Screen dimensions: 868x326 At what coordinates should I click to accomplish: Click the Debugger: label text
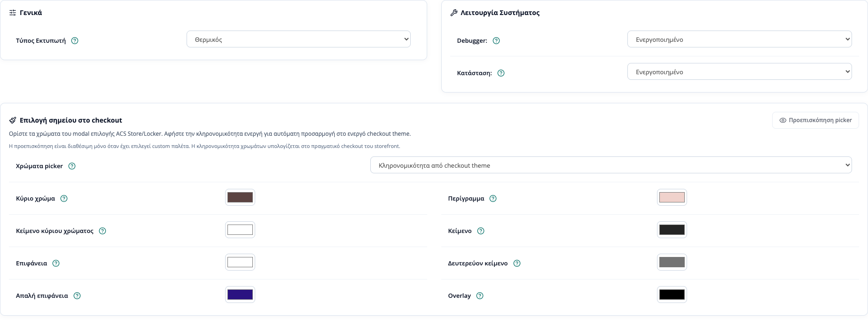click(472, 41)
